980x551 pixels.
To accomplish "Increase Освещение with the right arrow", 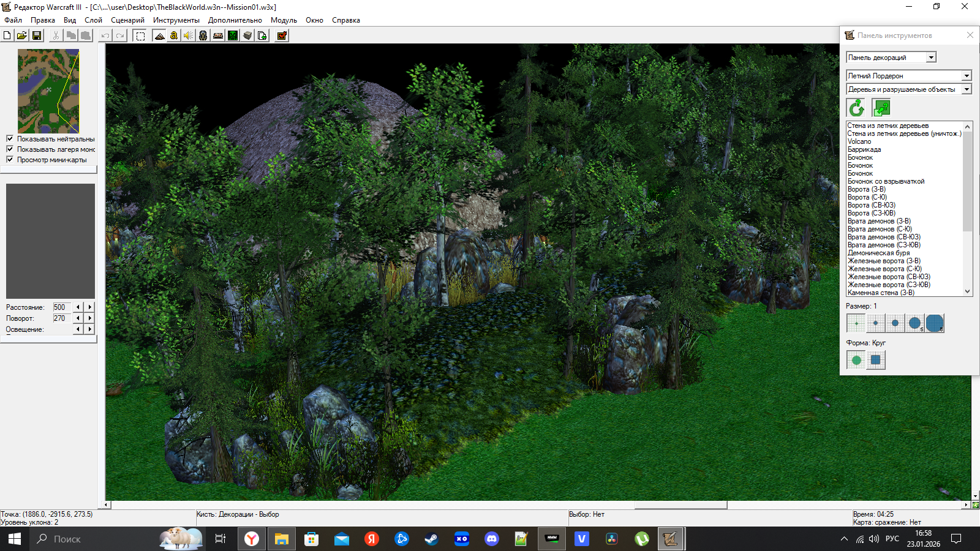I will (90, 329).
